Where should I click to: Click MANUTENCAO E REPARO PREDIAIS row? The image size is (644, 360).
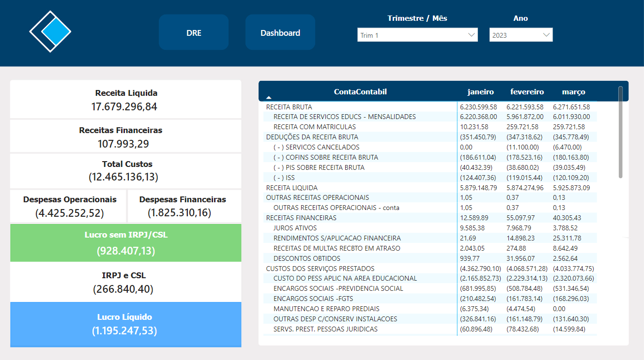pos(430,309)
